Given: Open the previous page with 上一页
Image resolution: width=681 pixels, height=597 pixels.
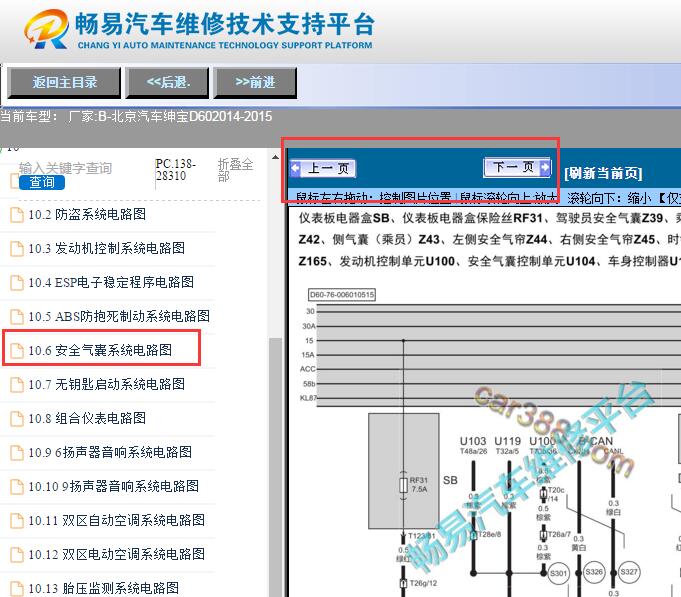Looking at the screenshot, I should (323, 168).
